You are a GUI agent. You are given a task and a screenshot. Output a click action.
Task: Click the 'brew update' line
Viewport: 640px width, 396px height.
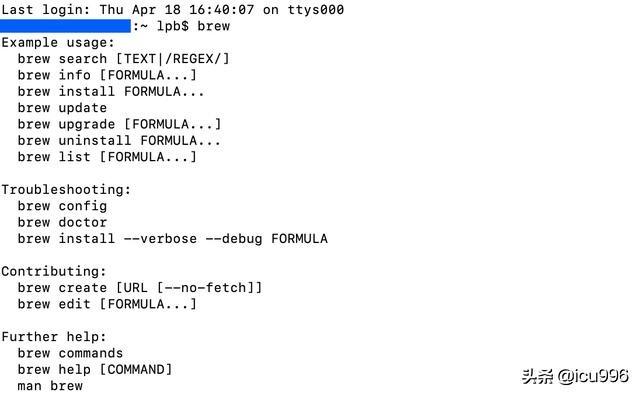tap(62, 108)
